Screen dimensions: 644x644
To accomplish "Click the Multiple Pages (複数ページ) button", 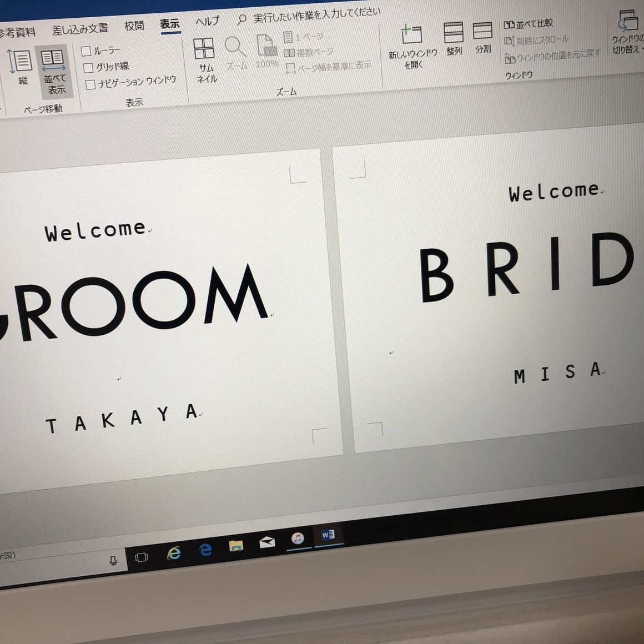I will [309, 53].
